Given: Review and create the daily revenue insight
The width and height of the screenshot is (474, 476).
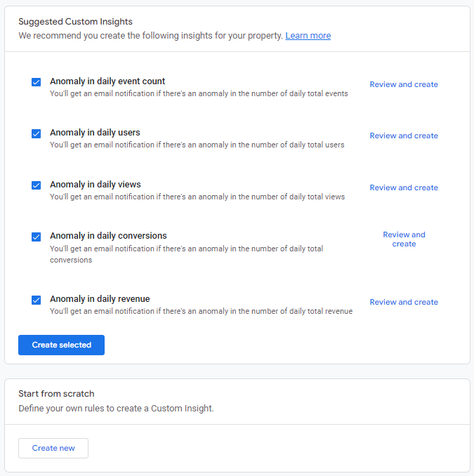Looking at the screenshot, I should tap(404, 302).
